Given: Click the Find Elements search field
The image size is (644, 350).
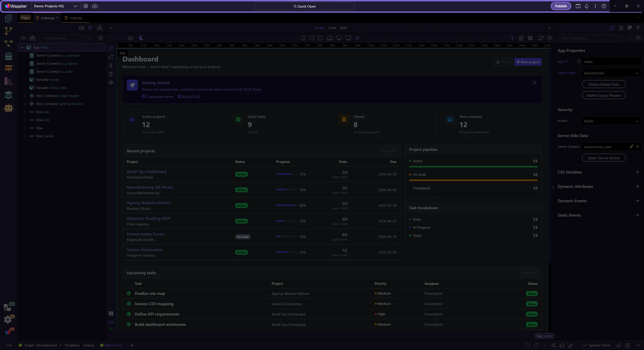Looking at the screenshot, I should click(61, 38).
